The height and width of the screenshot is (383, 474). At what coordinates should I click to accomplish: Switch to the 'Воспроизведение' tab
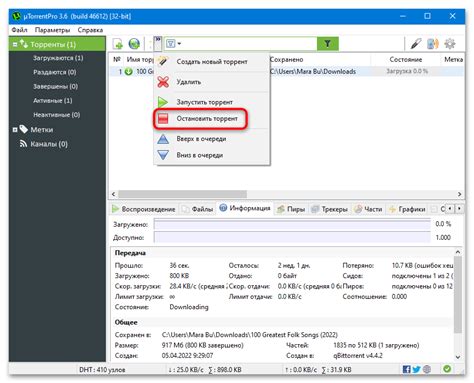pyautogui.click(x=144, y=209)
